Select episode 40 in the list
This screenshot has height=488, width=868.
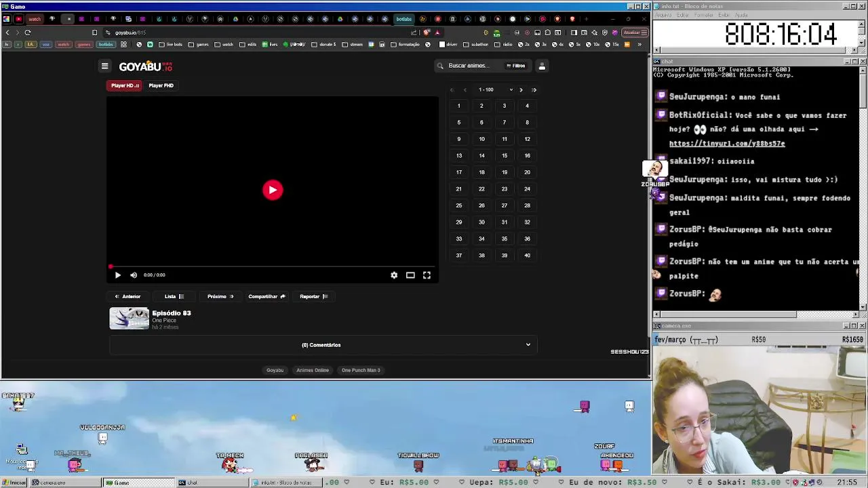tap(527, 256)
